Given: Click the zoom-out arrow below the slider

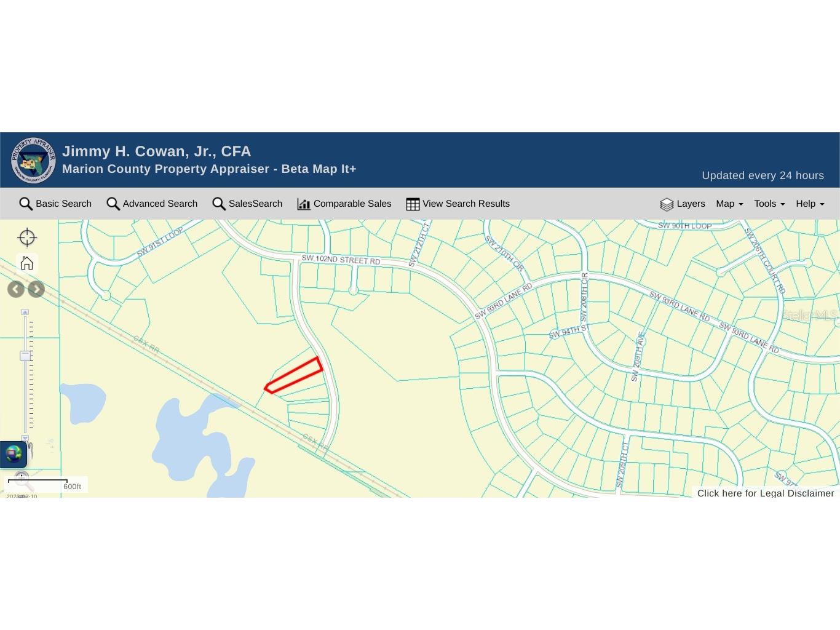Looking at the screenshot, I should 25,437.
